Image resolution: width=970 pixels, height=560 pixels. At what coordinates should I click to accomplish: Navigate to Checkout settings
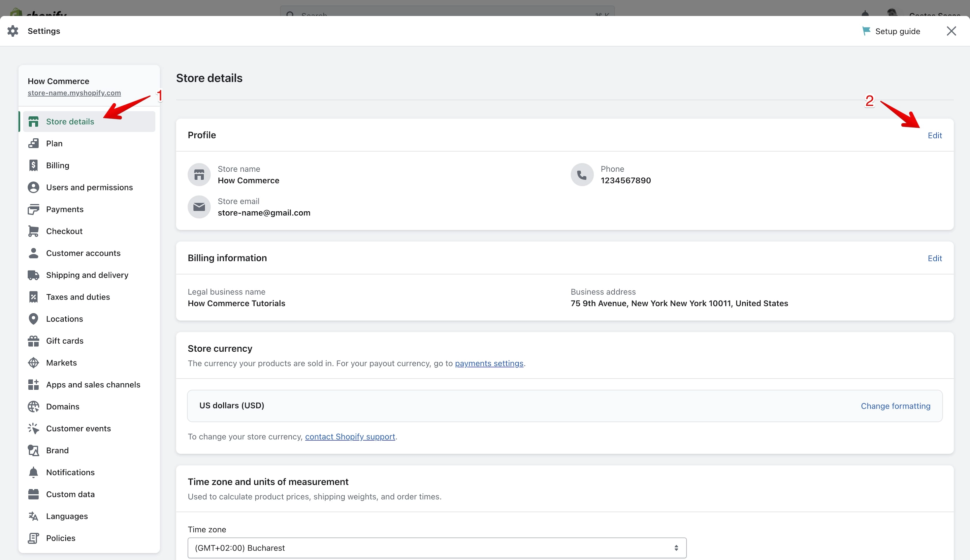tap(89, 231)
